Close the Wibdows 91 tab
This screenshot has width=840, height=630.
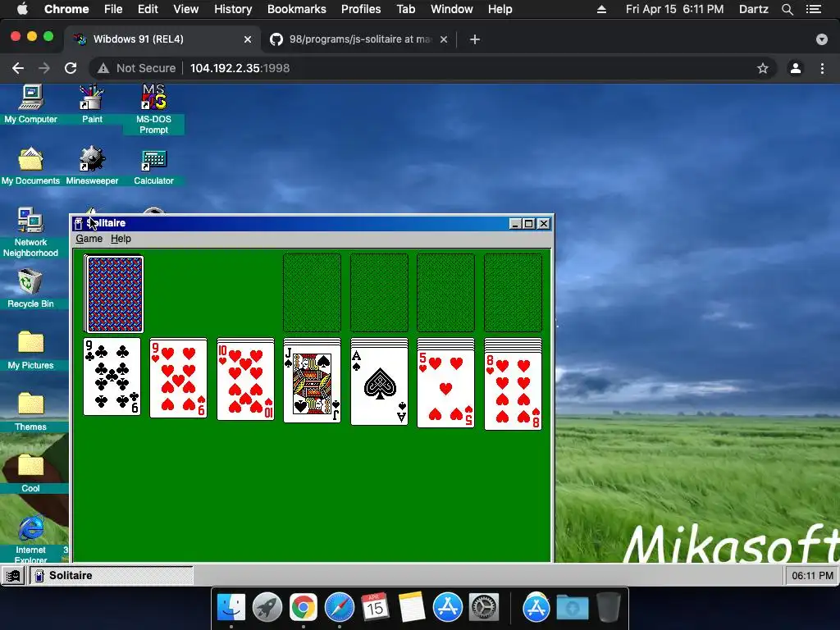tap(248, 39)
